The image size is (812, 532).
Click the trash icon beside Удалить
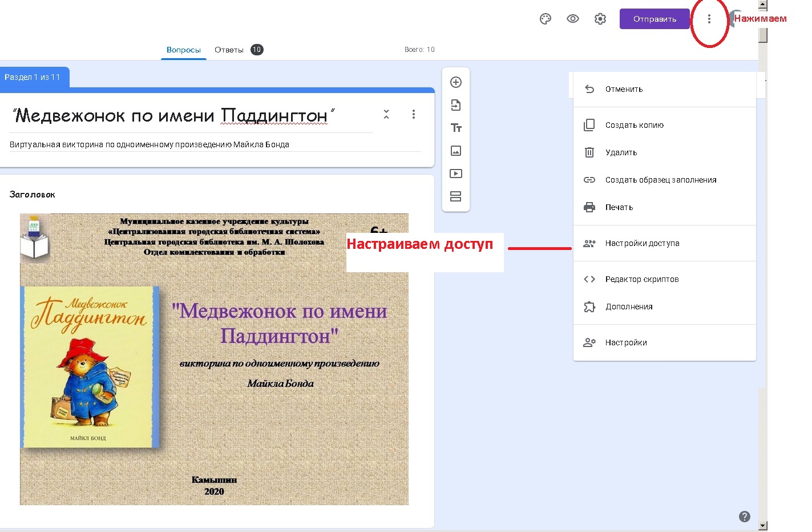tap(589, 152)
